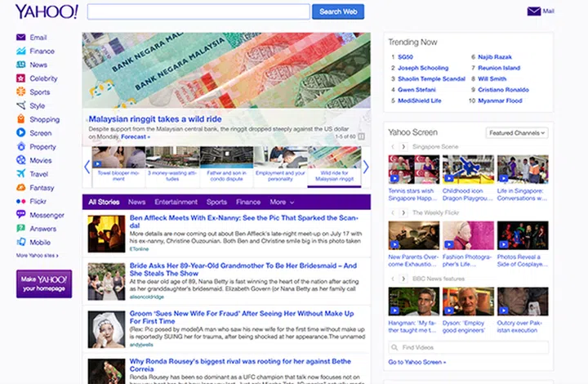Go to next carousel slide arrow
This screenshot has width=588, height=384.
point(366,167)
